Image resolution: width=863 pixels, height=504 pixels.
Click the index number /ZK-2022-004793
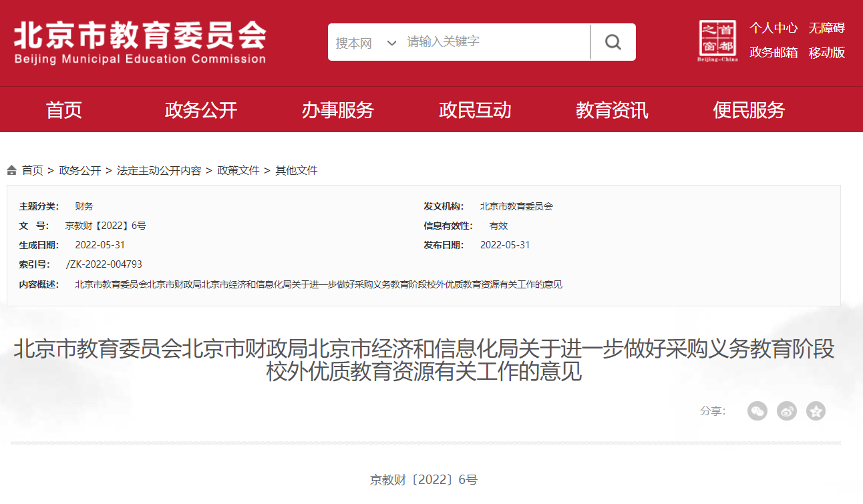[x=104, y=264]
